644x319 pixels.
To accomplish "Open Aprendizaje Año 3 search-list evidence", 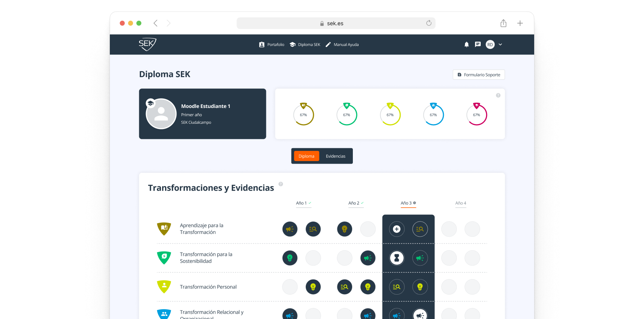I will (420, 229).
